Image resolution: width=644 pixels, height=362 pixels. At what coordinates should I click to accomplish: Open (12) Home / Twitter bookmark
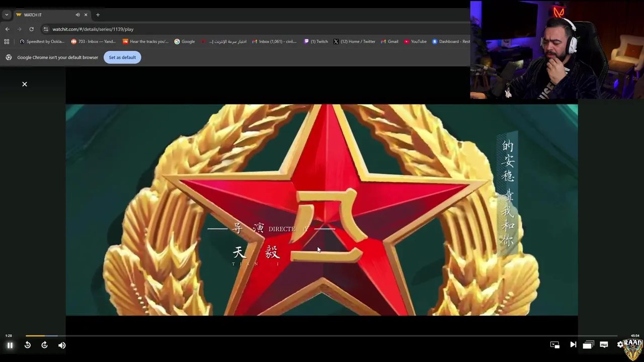click(x=354, y=42)
